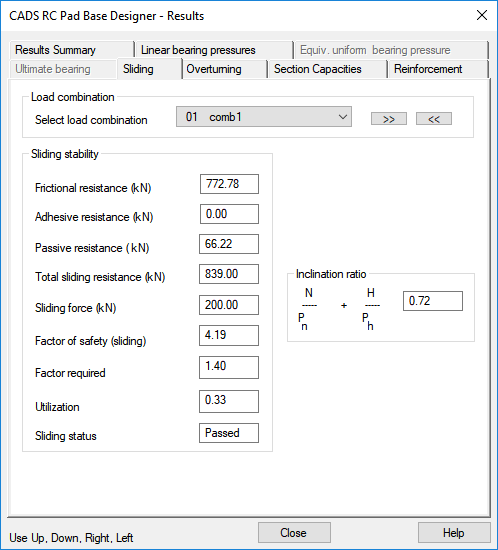Expand the load combination dropdown
Screen dimensions: 498x550
(x=264, y=117)
